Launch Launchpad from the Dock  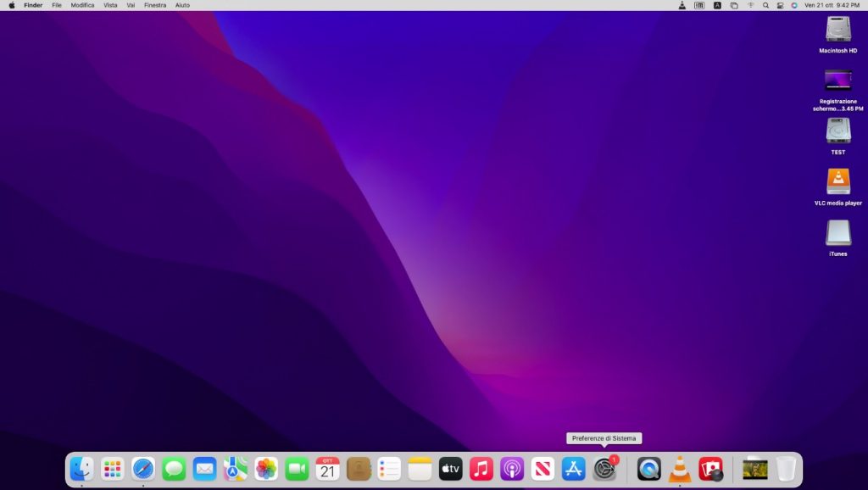tap(112, 468)
